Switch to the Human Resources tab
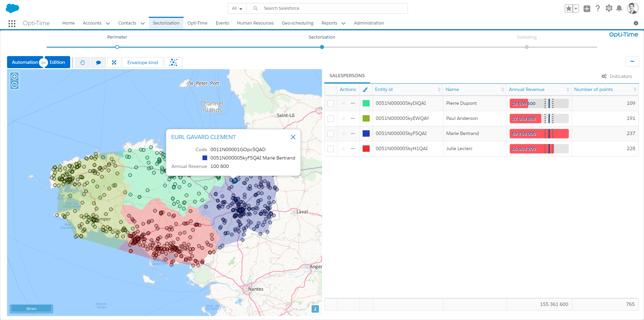 coord(255,23)
